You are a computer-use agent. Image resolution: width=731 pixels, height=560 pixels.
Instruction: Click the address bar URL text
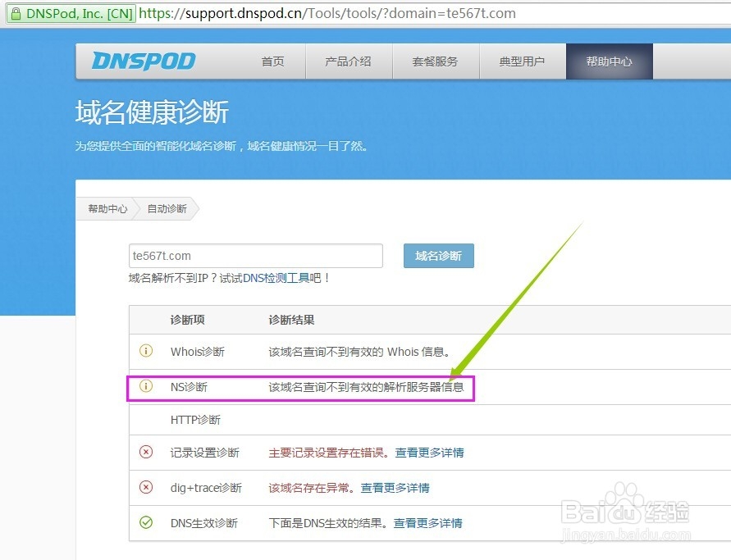(327, 13)
